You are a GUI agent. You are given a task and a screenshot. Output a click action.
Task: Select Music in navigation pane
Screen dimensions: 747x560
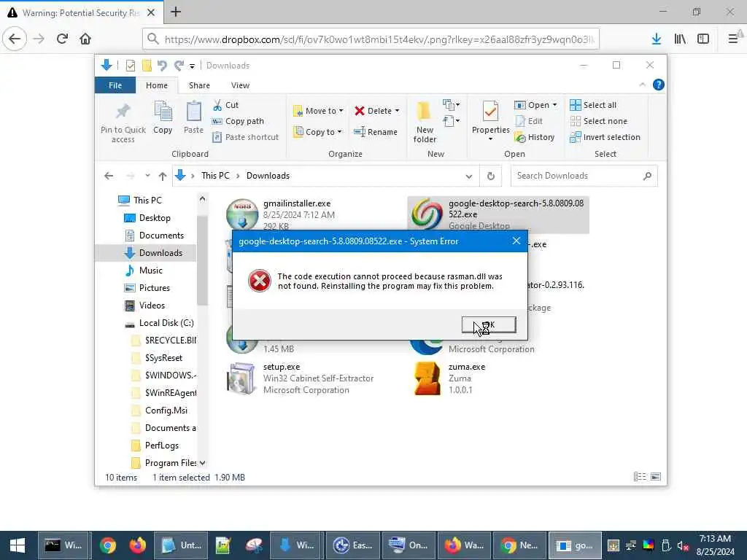(150, 270)
